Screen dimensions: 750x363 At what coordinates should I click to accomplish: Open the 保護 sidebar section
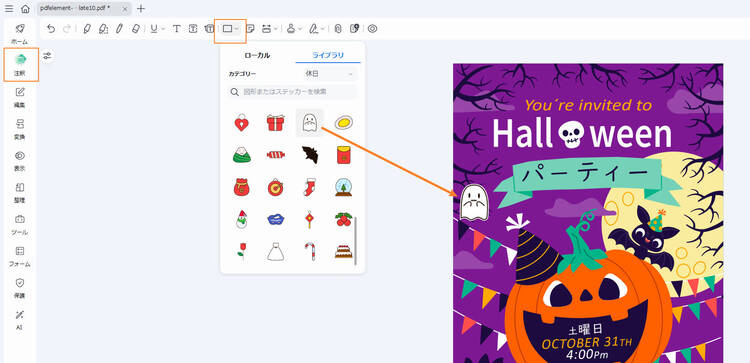[20, 288]
